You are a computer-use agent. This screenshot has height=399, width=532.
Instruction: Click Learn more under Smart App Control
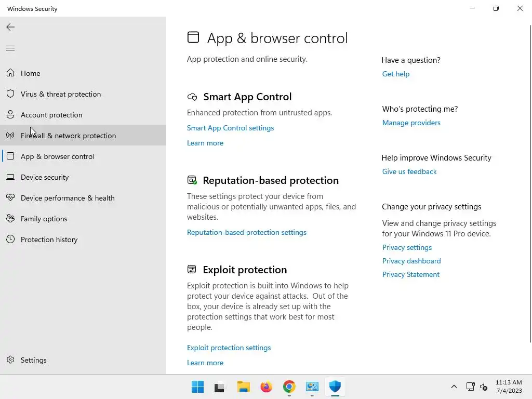pyautogui.click(x=205, y=143)
